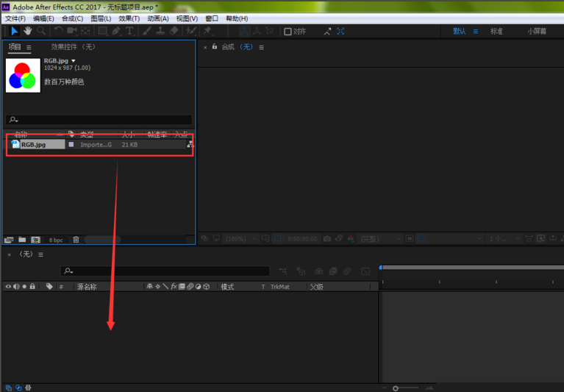Select the Hand tool in toolbar
This screenshot has width=564, height=392.
tap(28, 31)
